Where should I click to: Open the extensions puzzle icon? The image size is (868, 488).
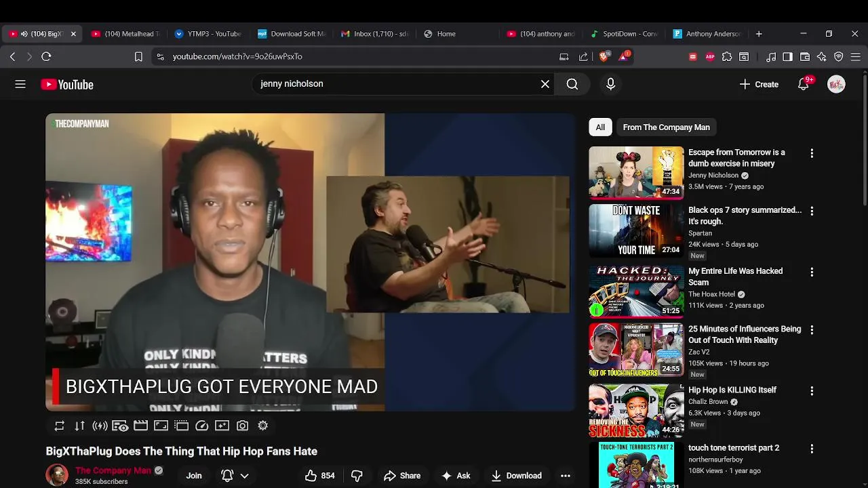(x=727, y=57)
